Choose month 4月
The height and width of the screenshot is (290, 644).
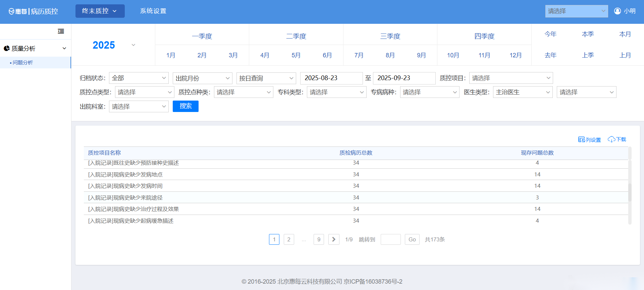(265, 55)
